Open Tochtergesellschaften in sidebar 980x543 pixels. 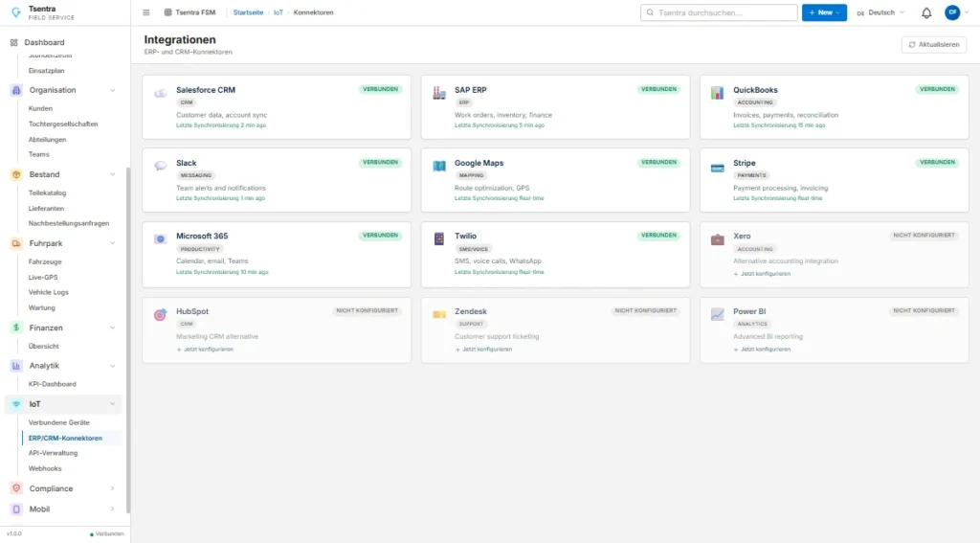63,124
